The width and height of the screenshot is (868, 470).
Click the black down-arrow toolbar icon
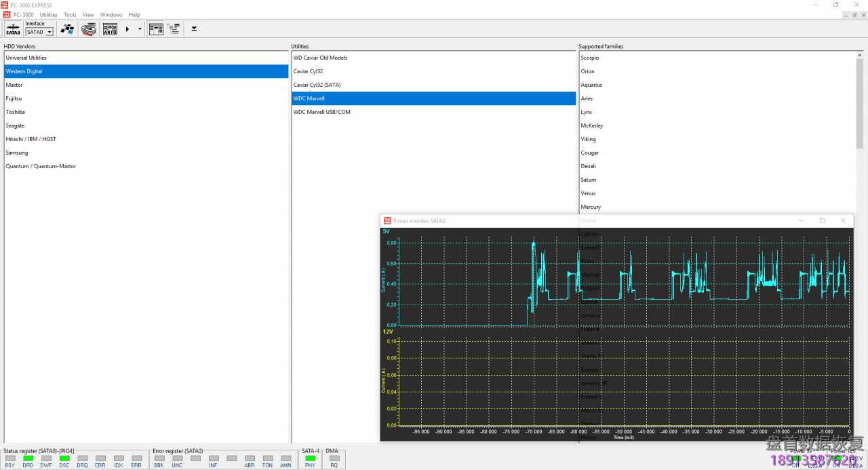[193, 29]
